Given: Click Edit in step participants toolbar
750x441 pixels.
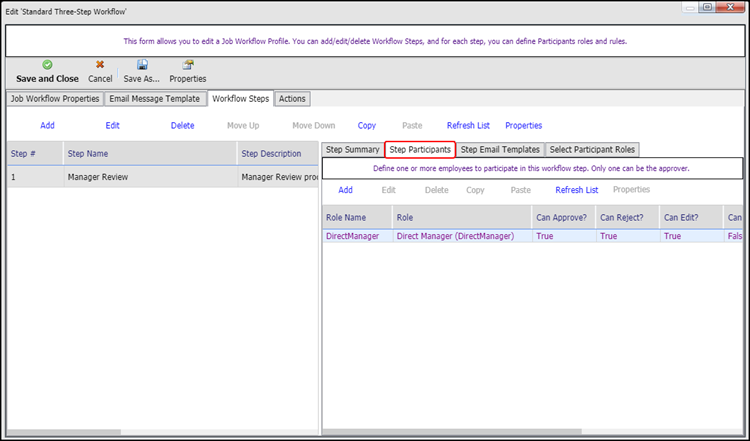Looking at the screenshot, I should click(x=388, y=190).
